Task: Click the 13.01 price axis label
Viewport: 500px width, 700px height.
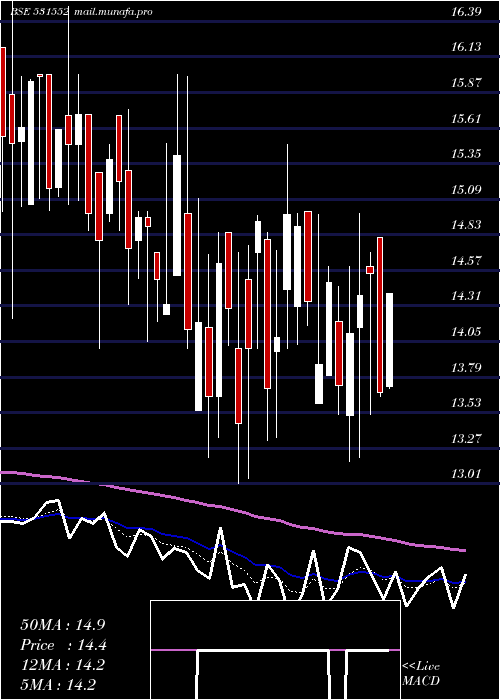Action: coord(466,473)
